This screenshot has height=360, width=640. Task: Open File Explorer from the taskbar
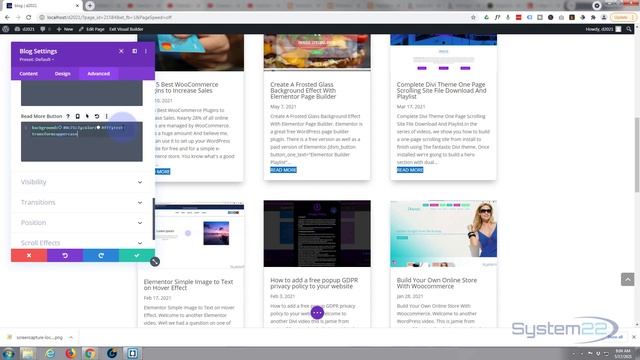[x=28, y=353]
